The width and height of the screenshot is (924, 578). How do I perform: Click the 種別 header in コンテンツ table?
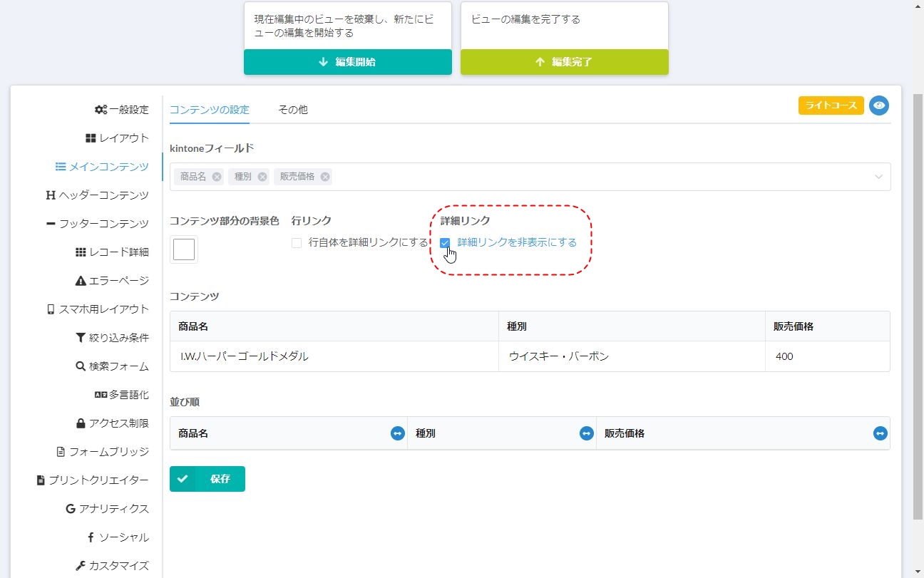tap(632, 326)
